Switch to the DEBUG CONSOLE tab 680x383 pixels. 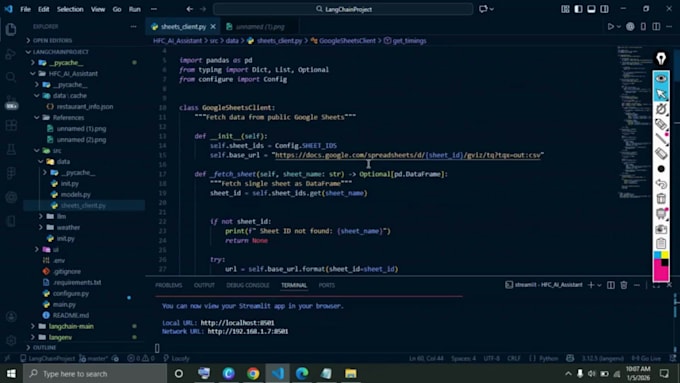(248, 285)
